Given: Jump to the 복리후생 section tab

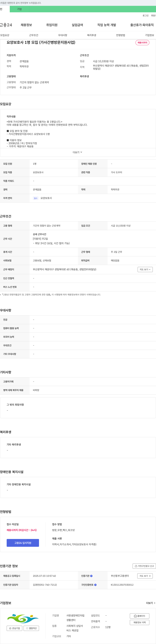Looking at the screenshot, I should coord(91,35).
